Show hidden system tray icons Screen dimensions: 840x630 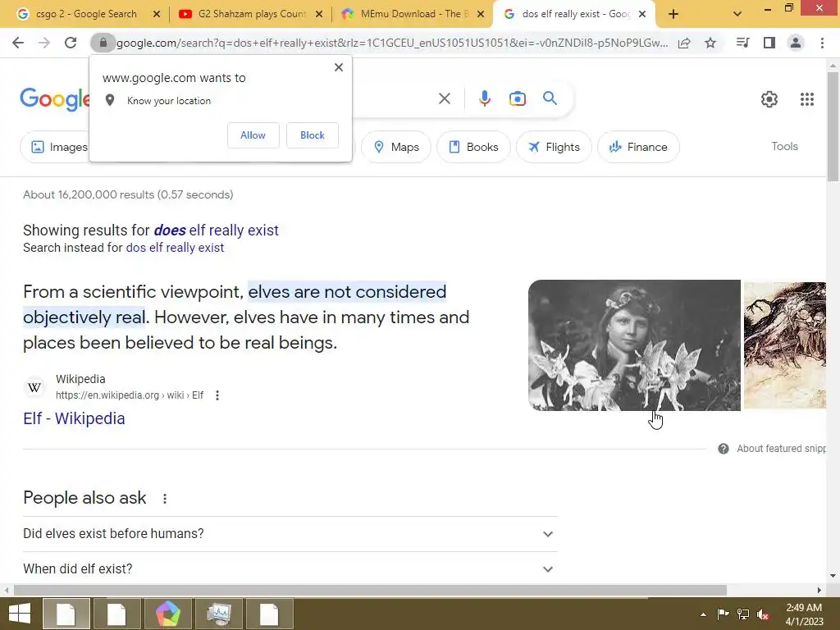[x=703, y=614]
